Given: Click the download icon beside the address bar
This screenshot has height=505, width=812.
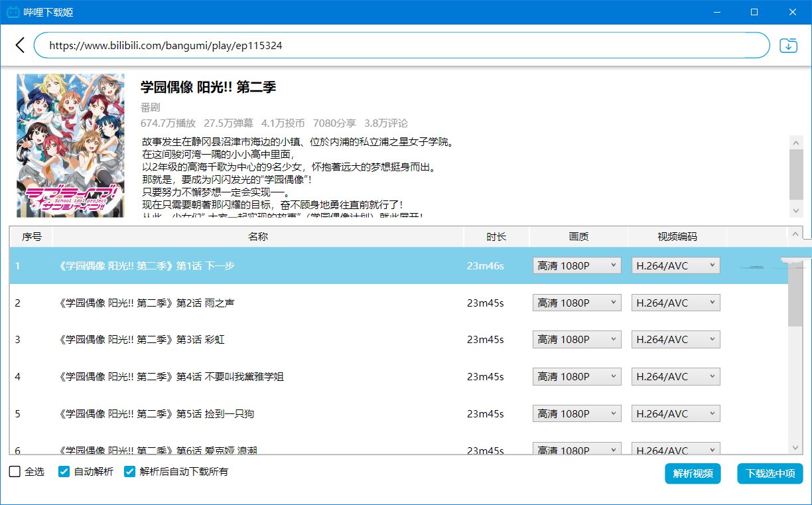Looking at the screenshot, I should pos(788,45).
